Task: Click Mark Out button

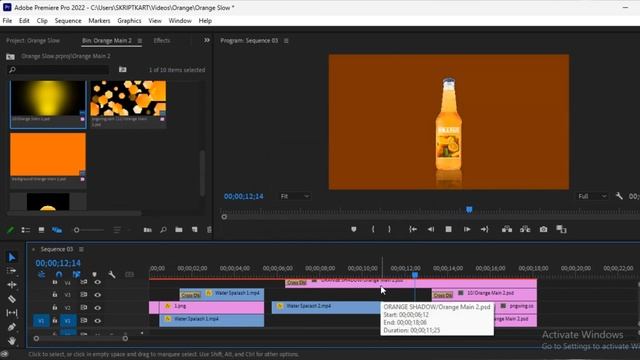Action: pyautogui.click(x=389, y=229)
